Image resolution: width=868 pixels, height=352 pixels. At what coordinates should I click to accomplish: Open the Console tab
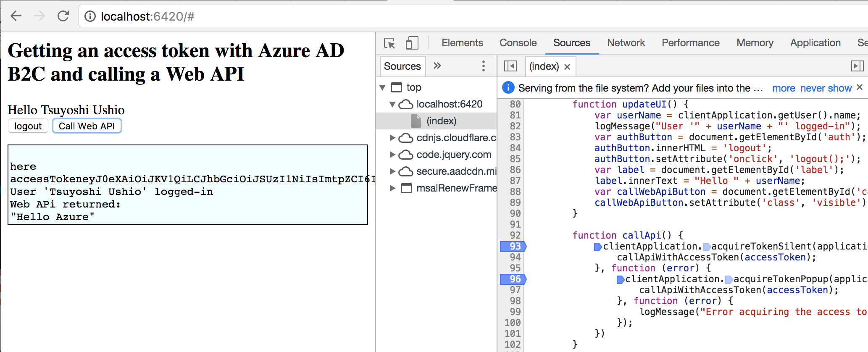coord(518,43)
